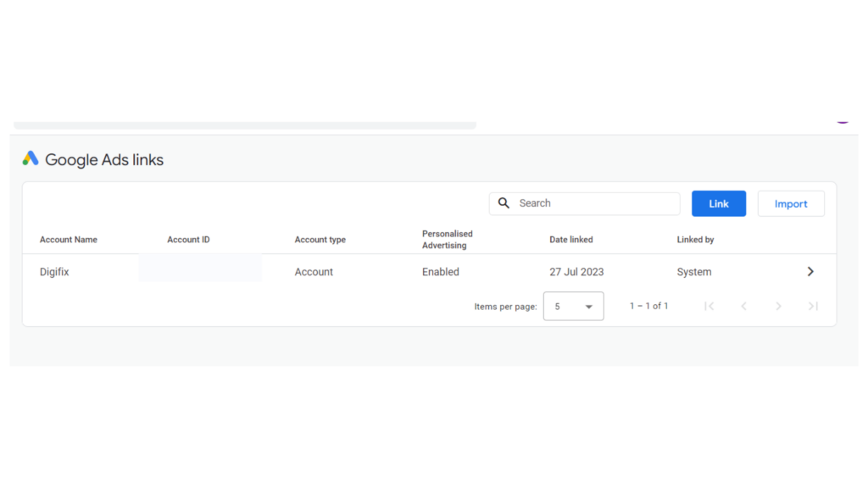Select the Digifix account name cell
868x488 pixels.
coord(54,272)
